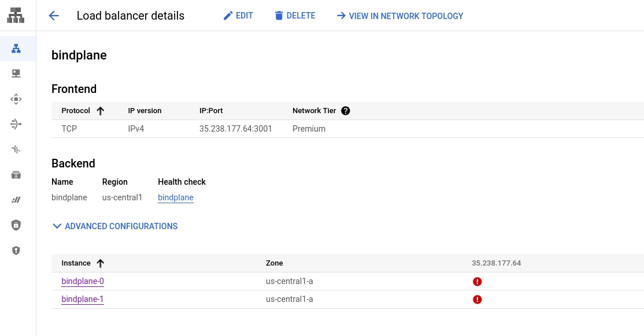Select the Load balancing sidebar icon
Image resolution: width=644 pixels, height=336 pixels.
16,48
